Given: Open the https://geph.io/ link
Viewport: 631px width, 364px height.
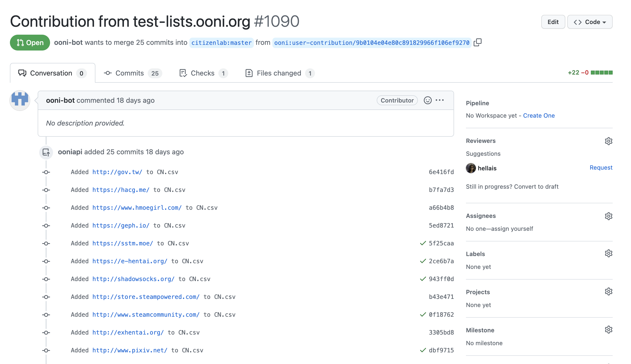Looking at the screenshot, I should (x=121, y=226).
